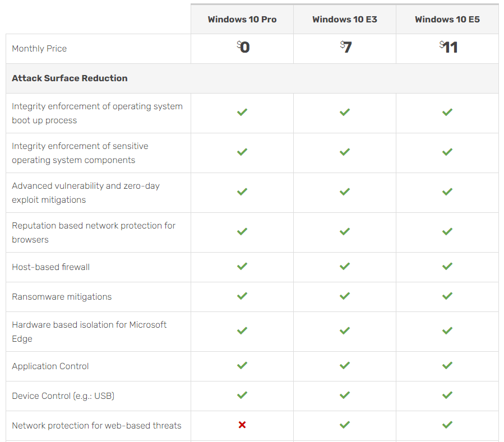The image size is (504, 442).
Task: Click the E3 checkmark for Application Control
Action: [345, 366]
